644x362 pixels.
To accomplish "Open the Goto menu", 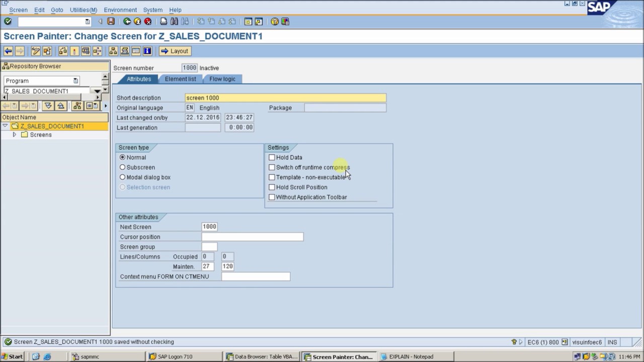I will 57,10.
